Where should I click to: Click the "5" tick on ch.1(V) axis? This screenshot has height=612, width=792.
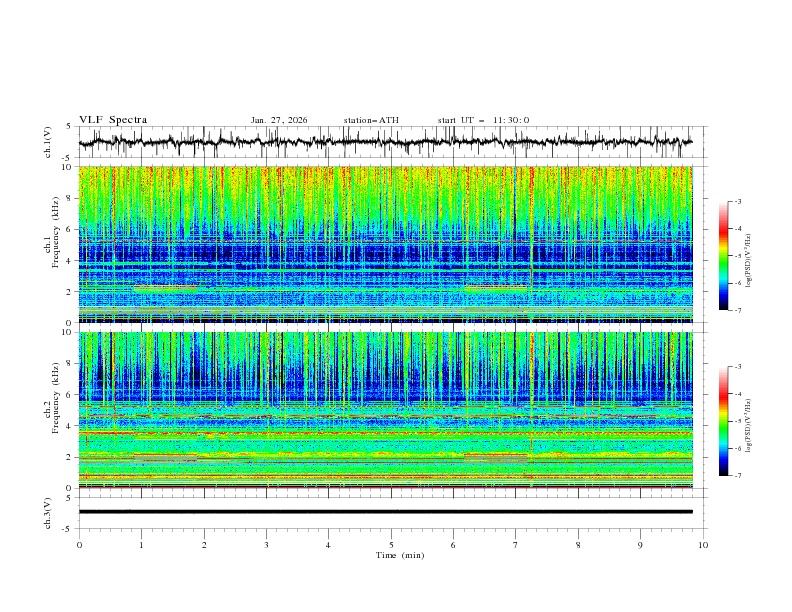click(x=69, y=127)
